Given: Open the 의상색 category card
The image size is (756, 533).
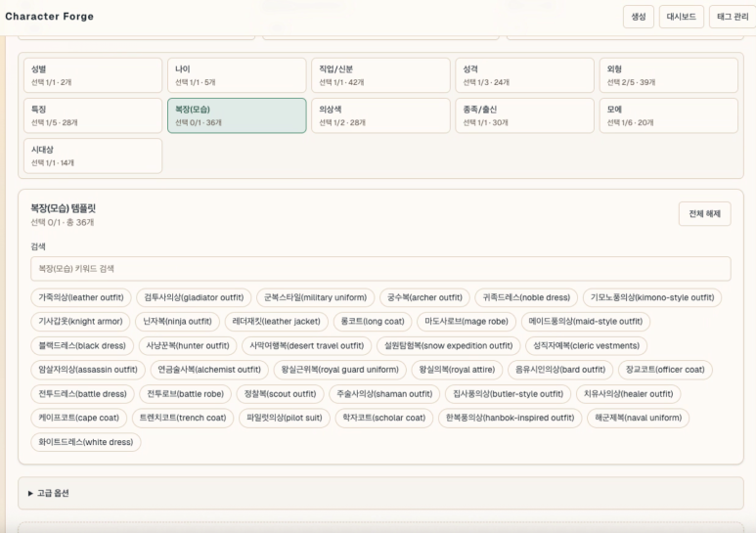Looking at the screenshot, I should click(x=378, y=115).
